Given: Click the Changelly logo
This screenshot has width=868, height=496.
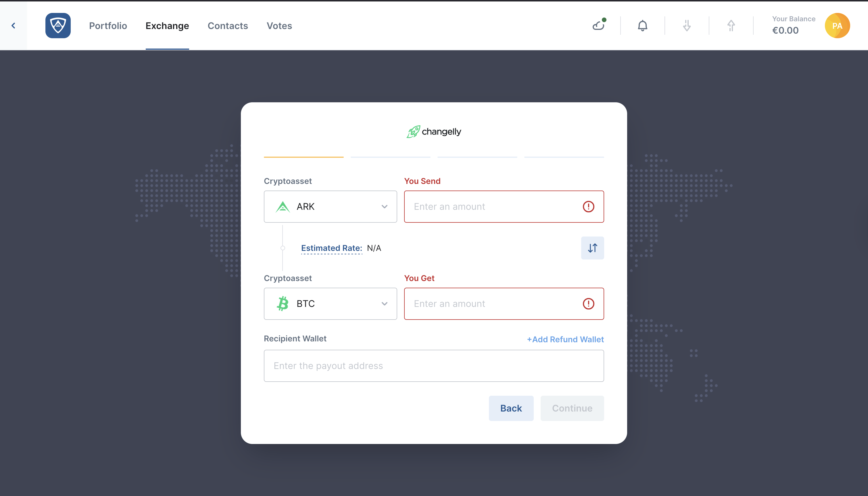Looking at the screenshot, I should [x=434, y=132].
